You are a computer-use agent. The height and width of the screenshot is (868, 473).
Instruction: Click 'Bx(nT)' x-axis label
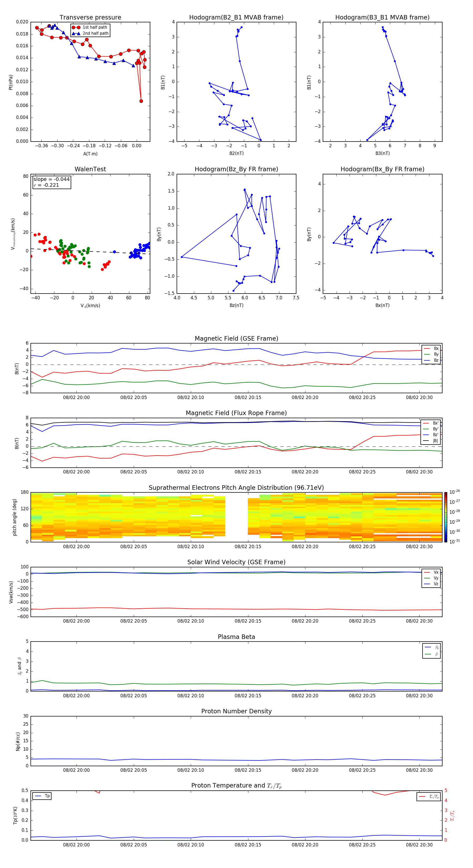[x=382, y=305]
